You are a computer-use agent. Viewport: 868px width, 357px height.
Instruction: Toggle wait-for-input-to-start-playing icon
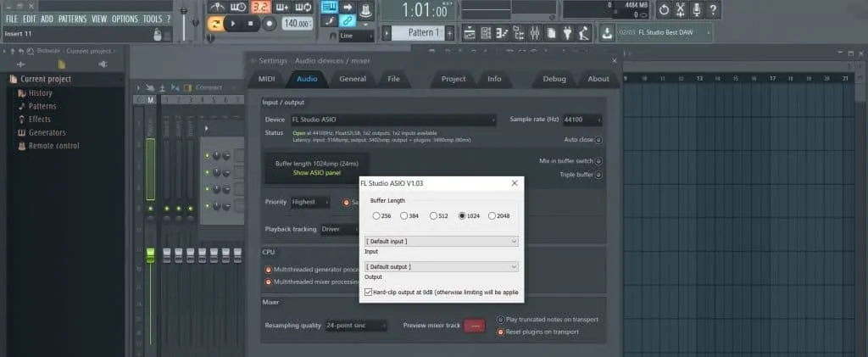238,7
